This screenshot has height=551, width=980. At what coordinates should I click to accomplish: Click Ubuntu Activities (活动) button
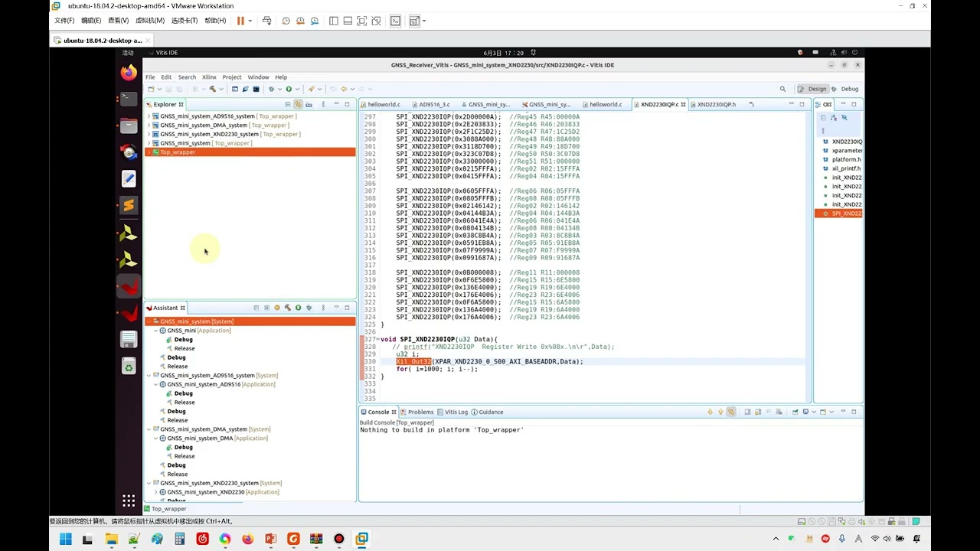128,53
